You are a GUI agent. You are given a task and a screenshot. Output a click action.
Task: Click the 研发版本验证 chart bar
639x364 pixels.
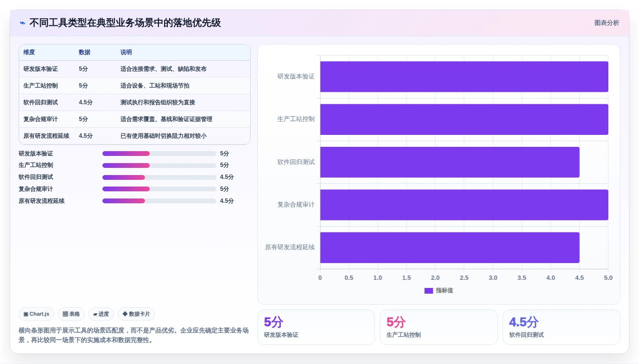(464, 77)
